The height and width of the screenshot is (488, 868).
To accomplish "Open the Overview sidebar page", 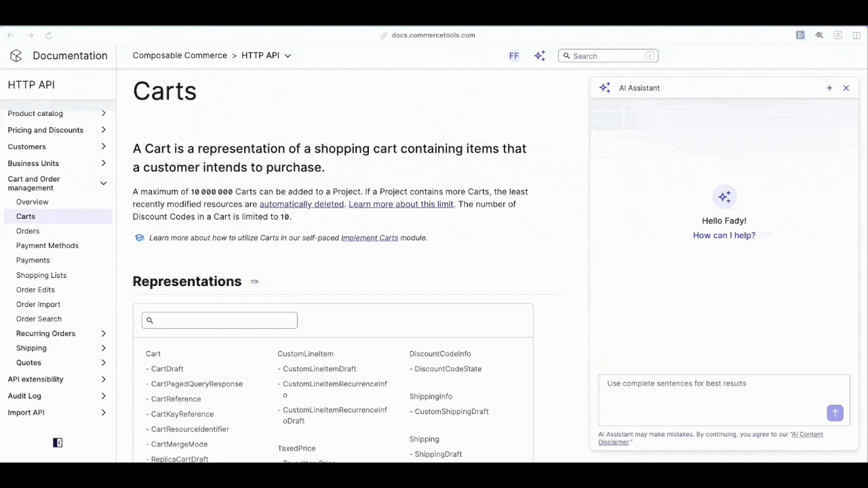I will click(33, 202).
